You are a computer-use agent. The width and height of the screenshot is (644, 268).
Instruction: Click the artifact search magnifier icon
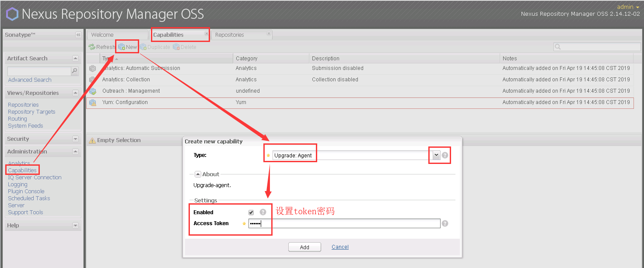pyautogui.click(x=75, y=71)
